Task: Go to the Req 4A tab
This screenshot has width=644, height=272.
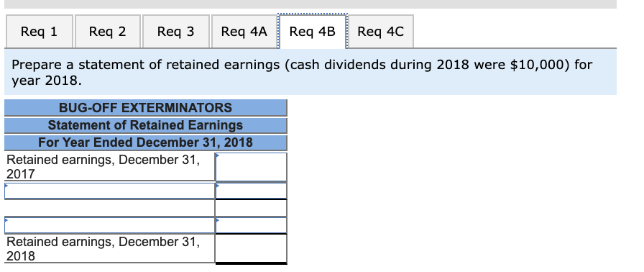Action: pyautogui.click(x=244, y=32)
